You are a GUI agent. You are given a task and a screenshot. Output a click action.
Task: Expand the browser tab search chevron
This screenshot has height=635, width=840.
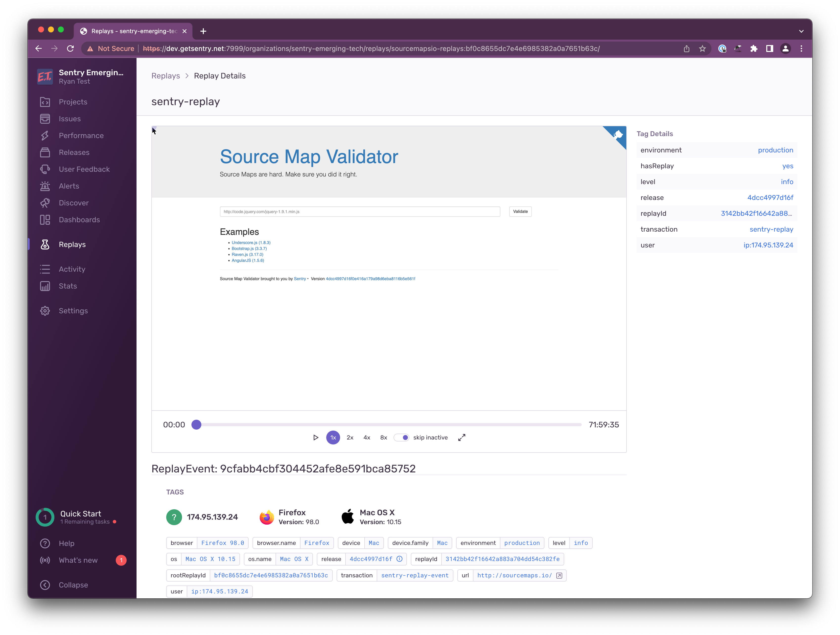pos(801,31)
